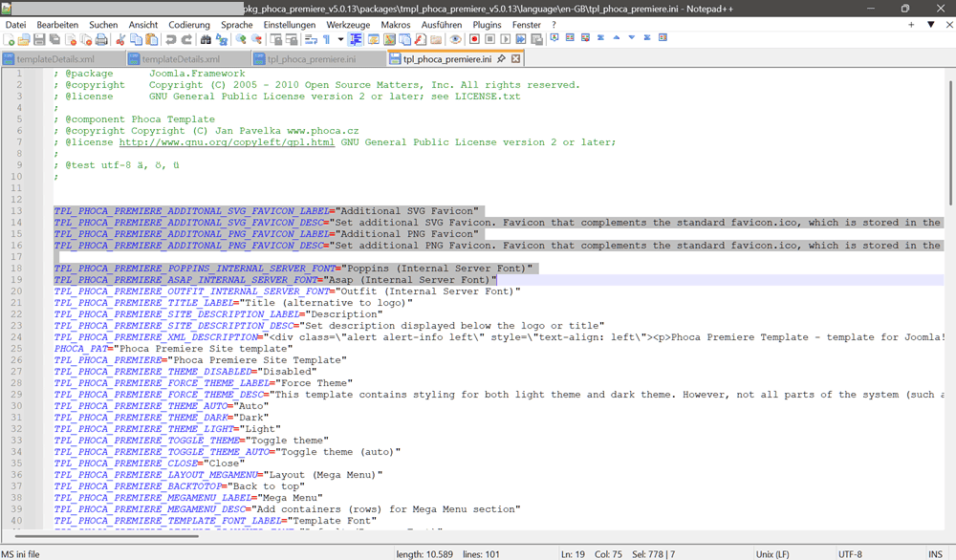Click the UTF-8 encoding field in status bar
Screen dimensions: 956x560
[x=850, y=553]
